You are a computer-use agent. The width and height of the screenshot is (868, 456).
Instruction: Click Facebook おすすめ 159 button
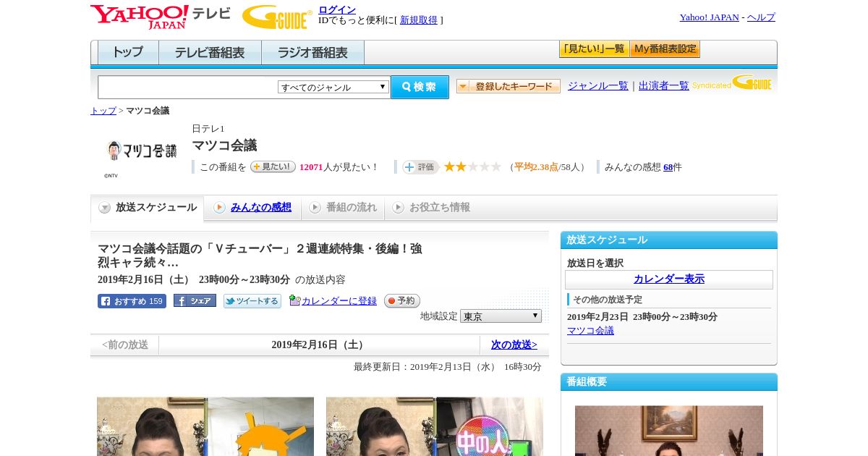point(132,301)
